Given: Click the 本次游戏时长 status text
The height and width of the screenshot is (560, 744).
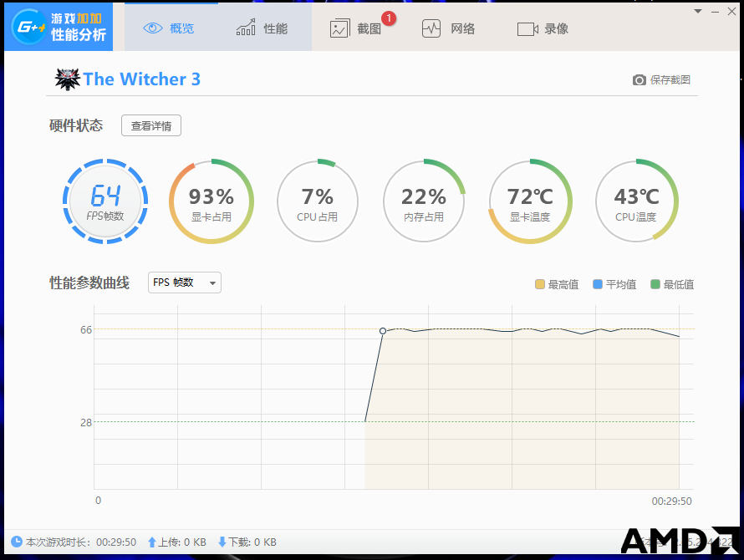Looking at the screenshot, I should point(81,542).
